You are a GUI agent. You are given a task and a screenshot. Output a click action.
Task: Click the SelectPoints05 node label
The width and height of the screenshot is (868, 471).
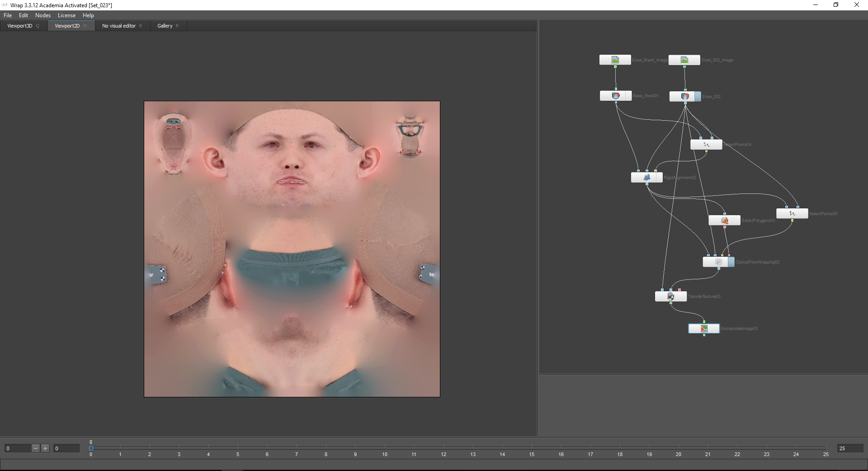(823, 214)
